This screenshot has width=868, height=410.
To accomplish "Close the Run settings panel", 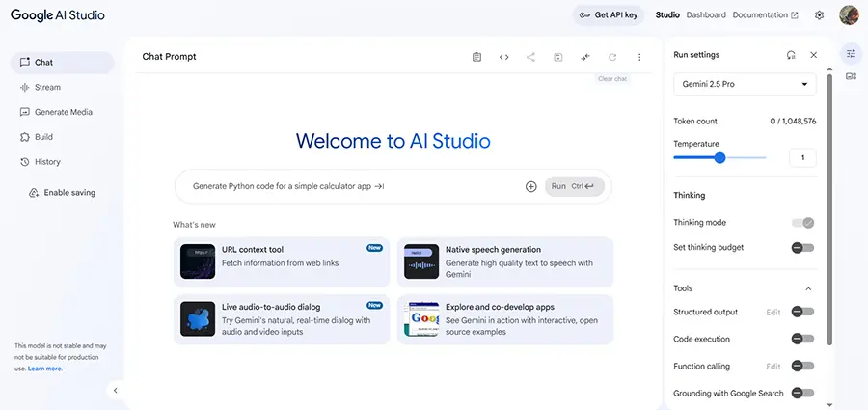I will [813, 55].
